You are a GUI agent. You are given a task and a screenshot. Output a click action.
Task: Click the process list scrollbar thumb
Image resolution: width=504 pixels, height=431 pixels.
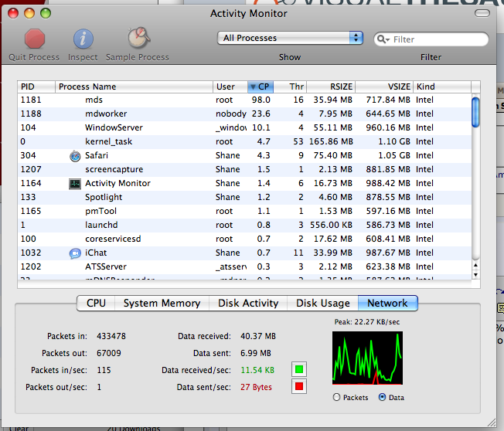point(475,113)
